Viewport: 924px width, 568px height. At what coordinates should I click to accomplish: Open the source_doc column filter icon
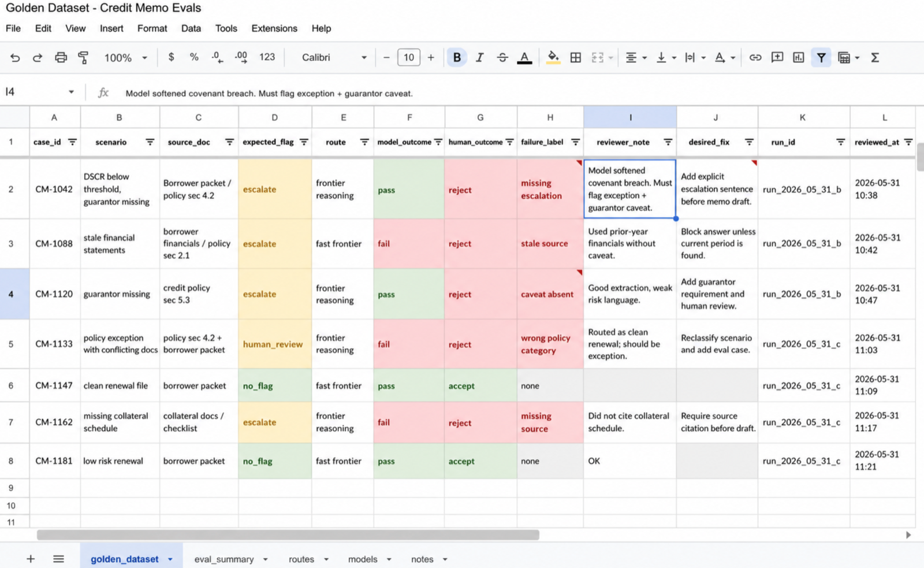coord(229,142)
